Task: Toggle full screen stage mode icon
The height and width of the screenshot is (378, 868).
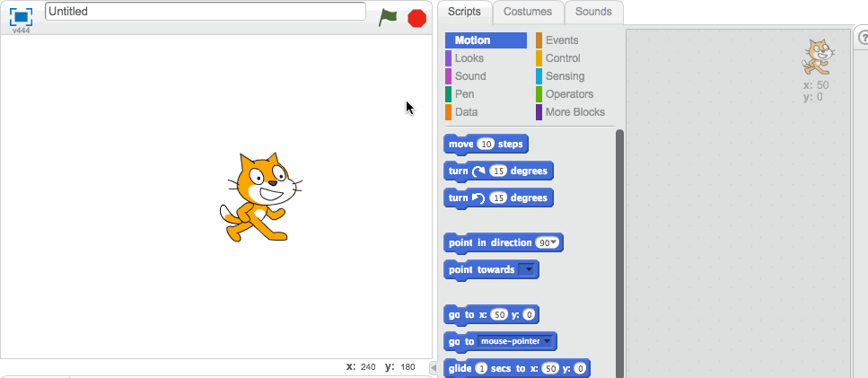Action: coord(21,17)
